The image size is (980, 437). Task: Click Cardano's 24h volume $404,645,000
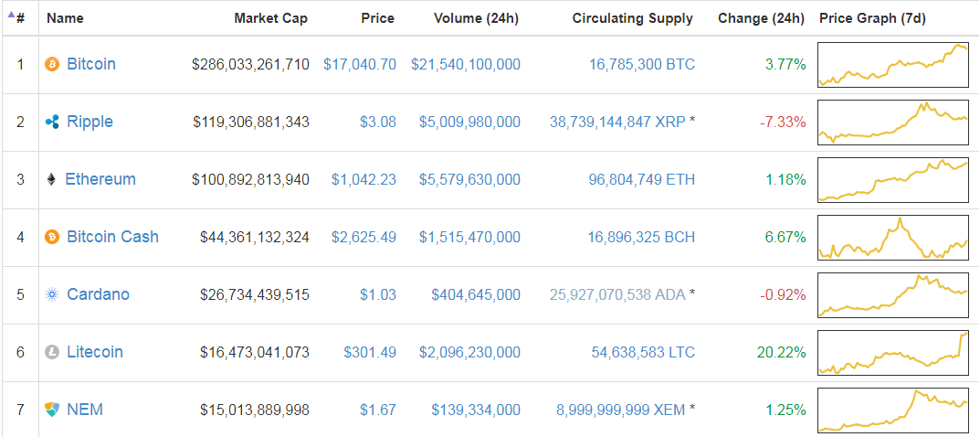click(476, 295)
